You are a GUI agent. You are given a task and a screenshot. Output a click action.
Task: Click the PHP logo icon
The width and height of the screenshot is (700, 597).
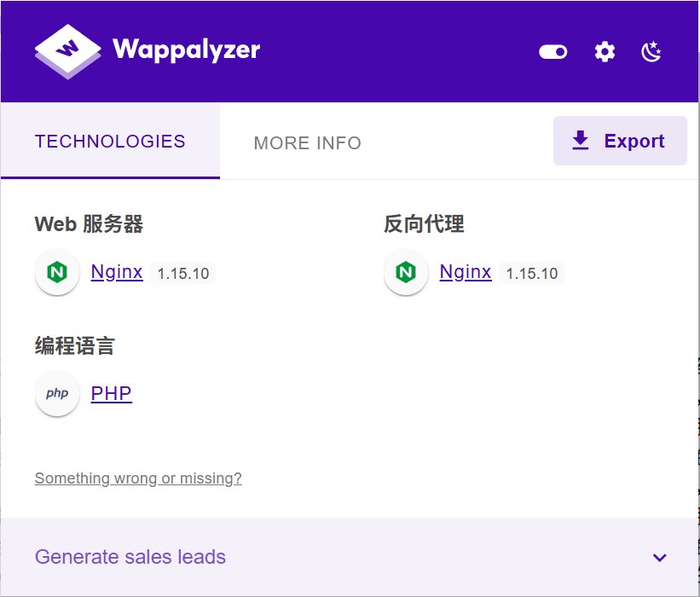pos(57,393)
